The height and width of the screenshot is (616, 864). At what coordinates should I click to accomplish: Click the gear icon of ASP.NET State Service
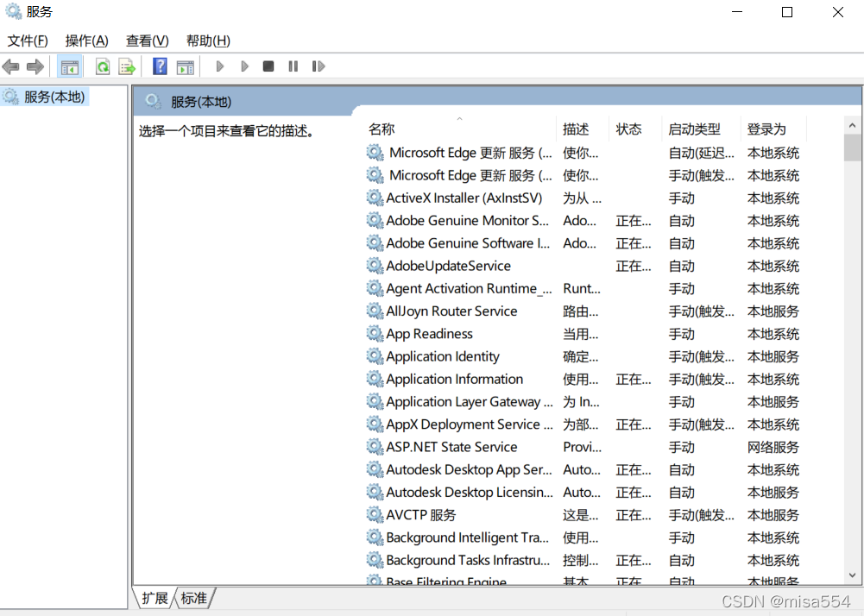click(375, 446)
